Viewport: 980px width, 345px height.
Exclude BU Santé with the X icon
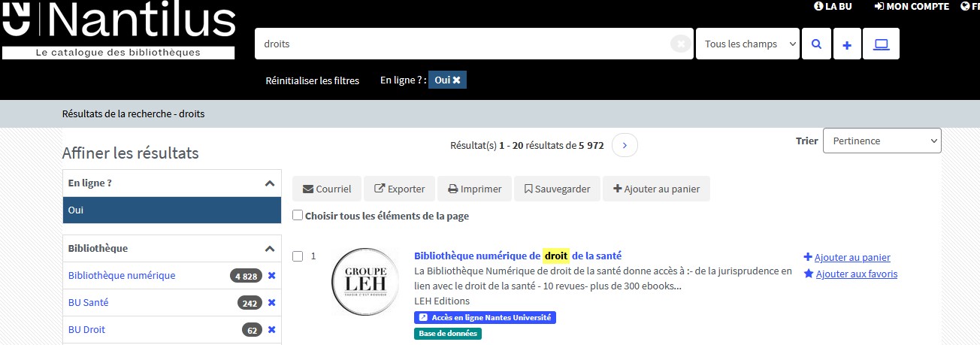tap(271, 303)
